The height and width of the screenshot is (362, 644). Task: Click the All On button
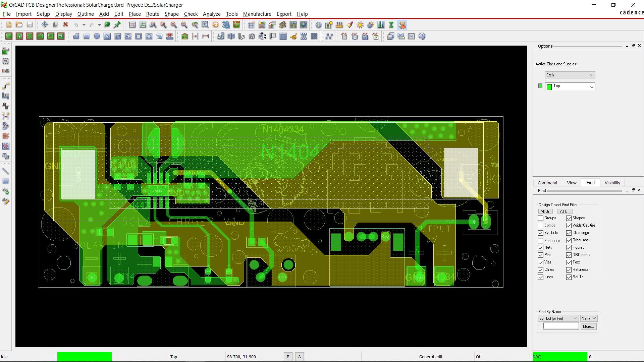click(x=545, y=212)
